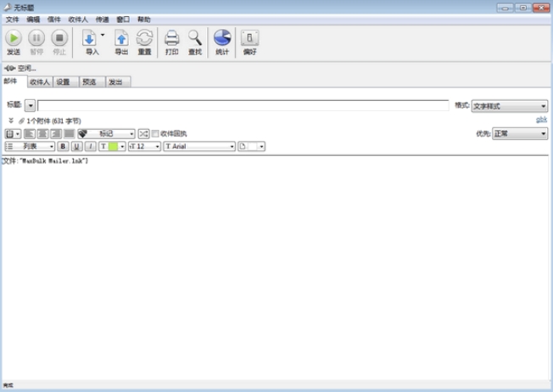Click the 空闲... status text
This screenshot has width=553, height=392.
27,68
